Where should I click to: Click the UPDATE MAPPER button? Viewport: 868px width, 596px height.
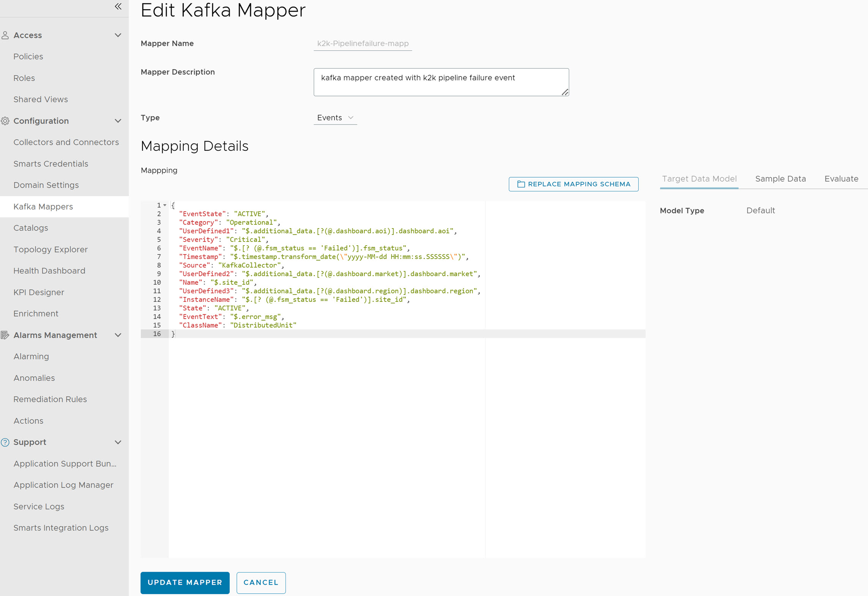[x=185, y=582]
